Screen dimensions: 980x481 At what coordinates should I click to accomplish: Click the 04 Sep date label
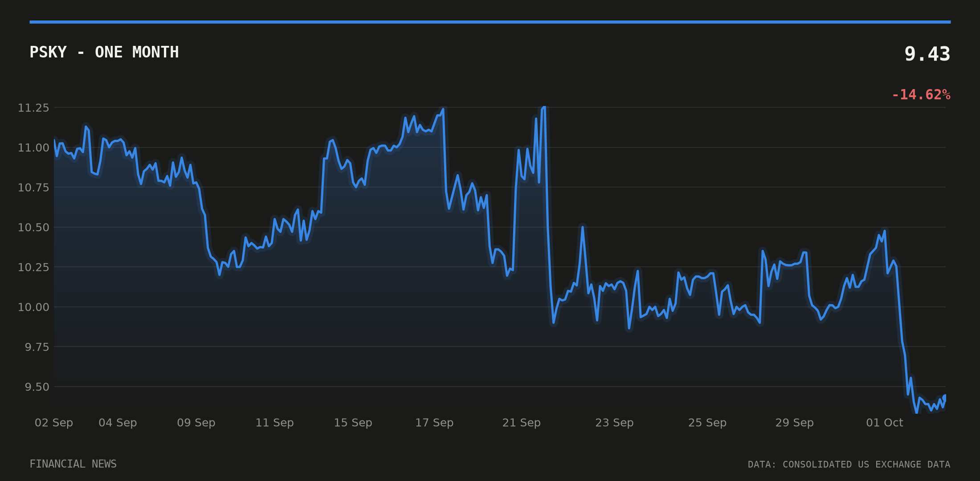click(x=118, y=423)
